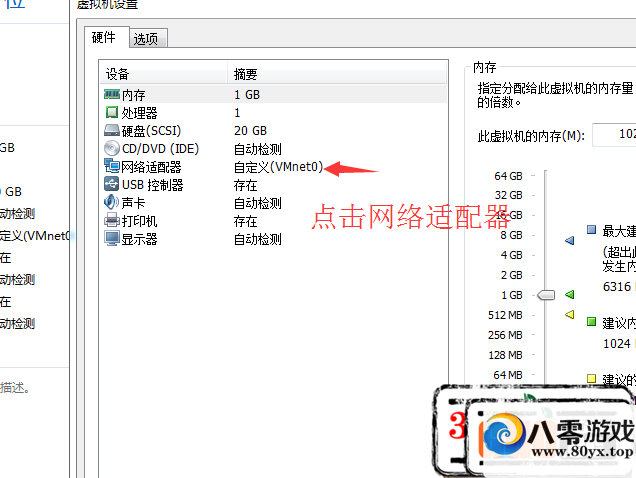Click the 存在 summary of 打印机

pos(245,221)
